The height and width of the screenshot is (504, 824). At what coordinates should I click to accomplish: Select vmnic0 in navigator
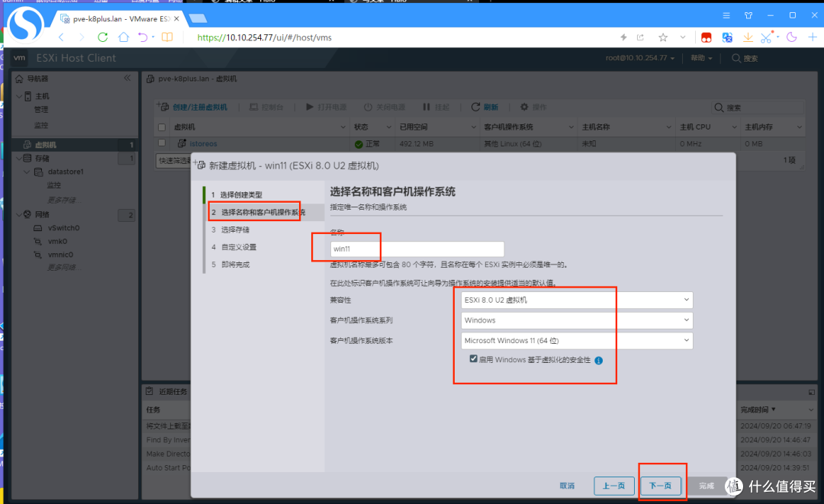(60, 255)
